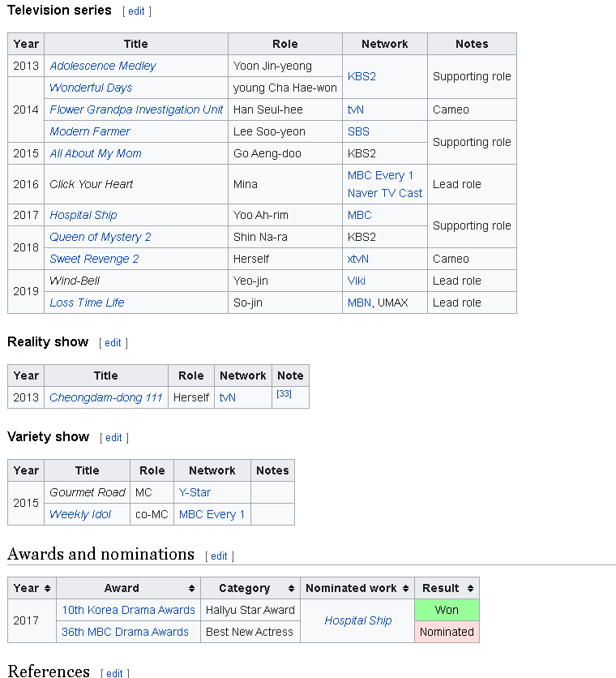The width and height of the screenshot is (616, 678).
Task: Sort awards by Result column arrows
Action: click(x=470, y=588)
